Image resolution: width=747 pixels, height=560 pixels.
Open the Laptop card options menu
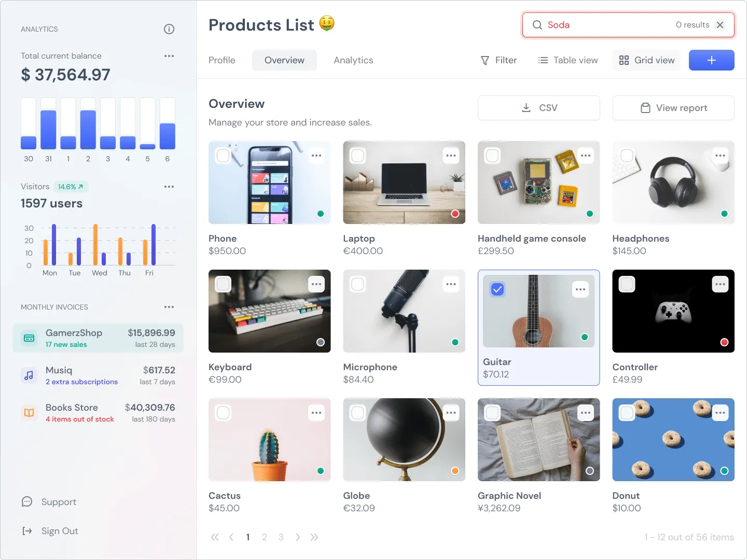451,155
